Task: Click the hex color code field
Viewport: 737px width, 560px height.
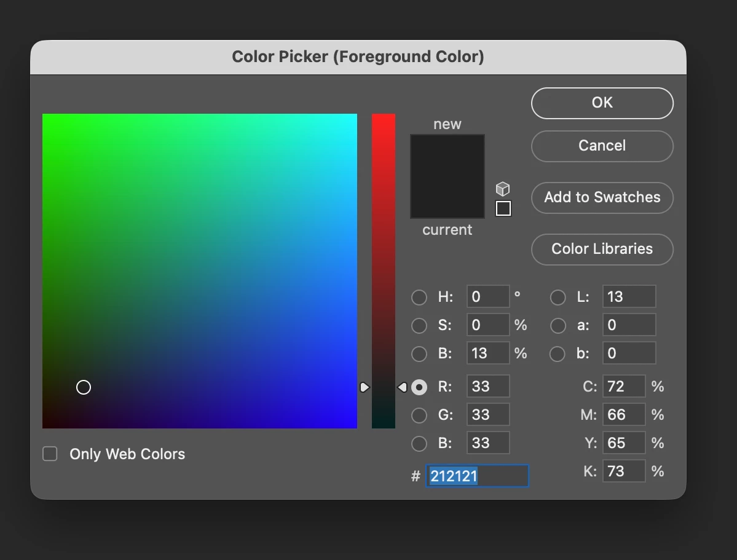Action: 477,476
